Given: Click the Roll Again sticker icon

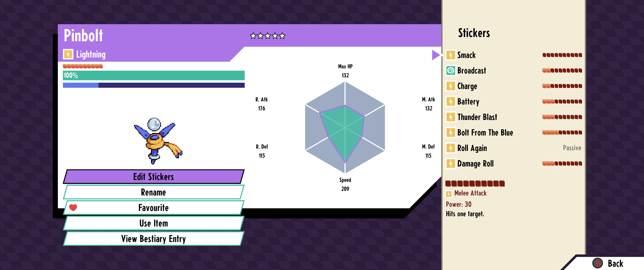Looking at the screenshot, I should [x=450, y=148].
